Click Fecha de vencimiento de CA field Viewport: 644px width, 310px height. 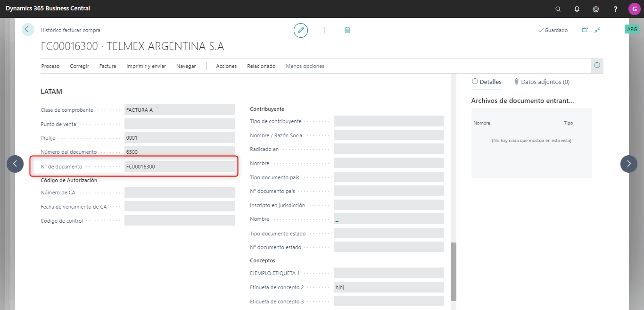(180, 207)
